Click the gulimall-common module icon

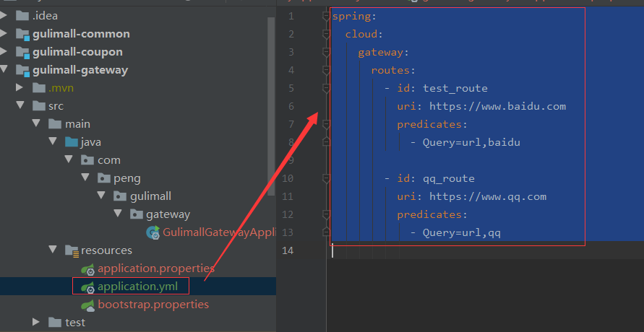point(22,34)
